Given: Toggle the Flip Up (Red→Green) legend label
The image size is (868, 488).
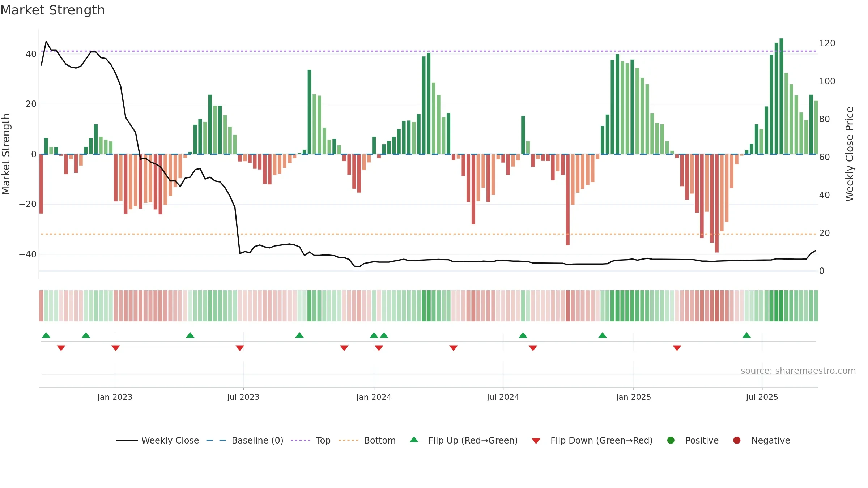Looking at the screenshot, I should (x=473, y=441).
